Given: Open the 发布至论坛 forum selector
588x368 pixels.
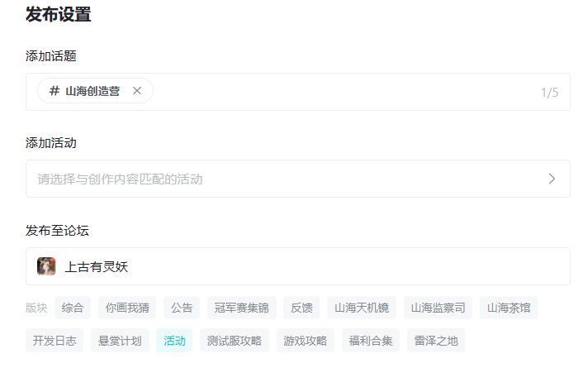Looking at the screenshot, I should pos(297,266).
